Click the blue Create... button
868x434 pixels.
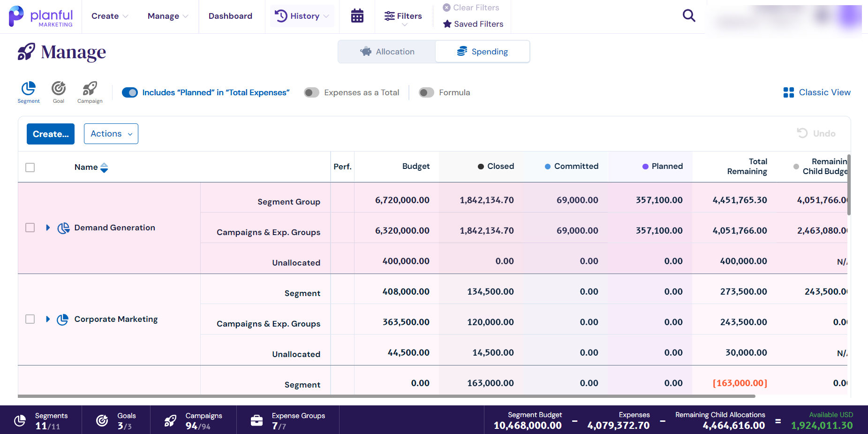pos(51,134)
